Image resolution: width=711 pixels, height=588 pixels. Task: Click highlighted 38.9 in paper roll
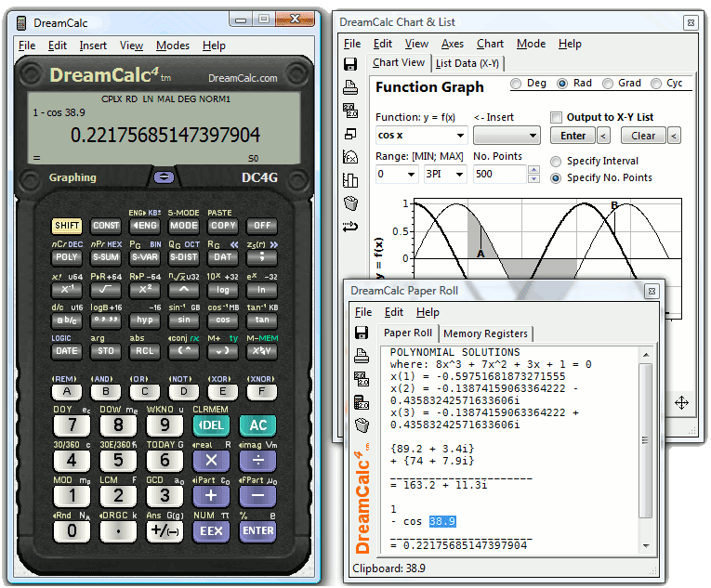442,522
